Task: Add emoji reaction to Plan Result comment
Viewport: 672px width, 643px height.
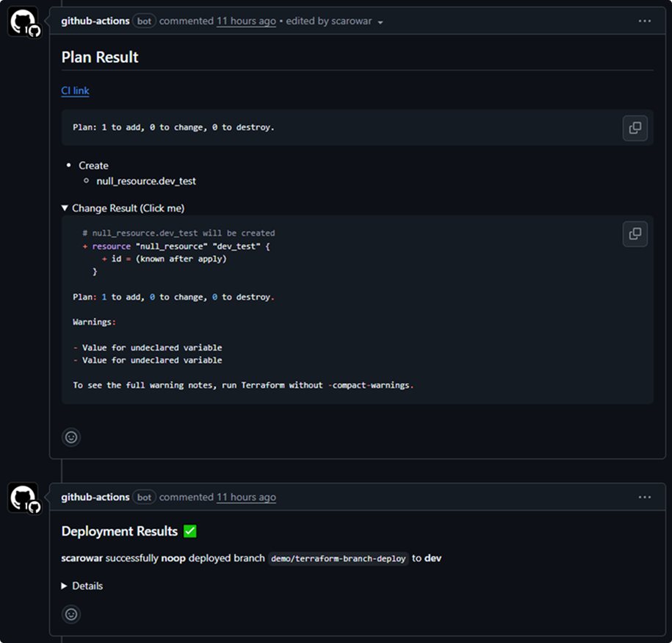Action: point(71,437)
